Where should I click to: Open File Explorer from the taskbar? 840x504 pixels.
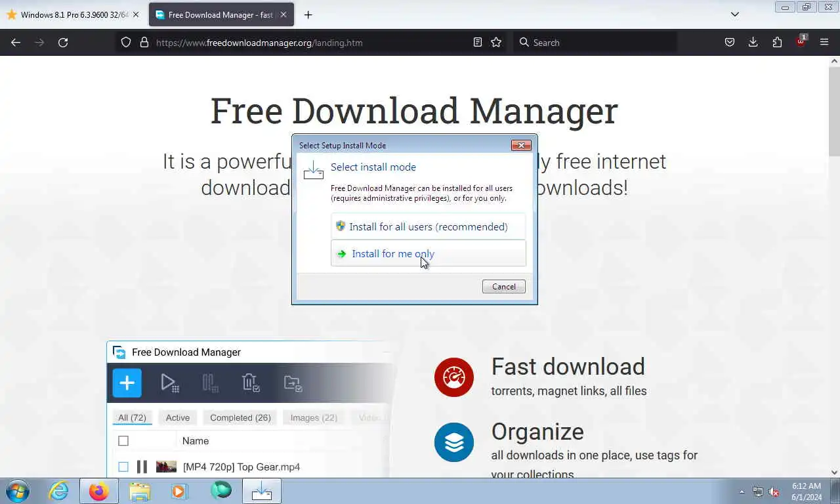coord(139,491)
